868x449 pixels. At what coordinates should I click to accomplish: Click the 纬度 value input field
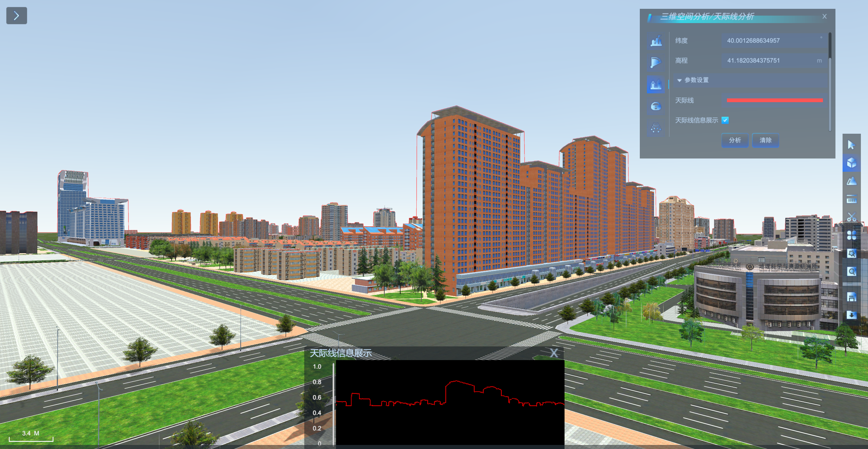coord(774,41)
